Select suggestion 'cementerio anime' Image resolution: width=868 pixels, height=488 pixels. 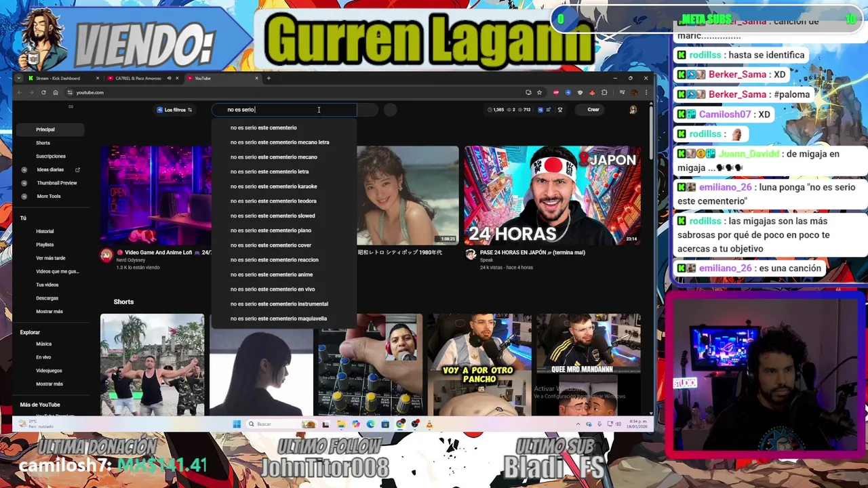pyautogui.click(x=284, y=274)
